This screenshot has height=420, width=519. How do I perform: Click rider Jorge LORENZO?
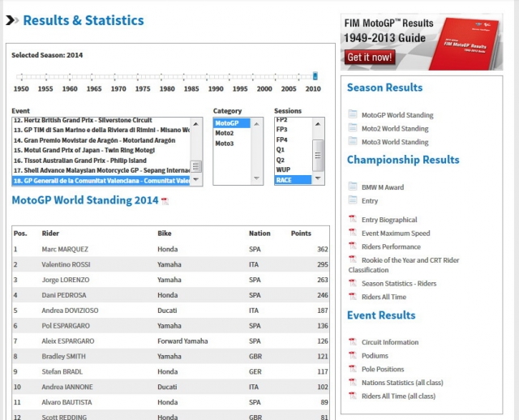click(66, 280)
